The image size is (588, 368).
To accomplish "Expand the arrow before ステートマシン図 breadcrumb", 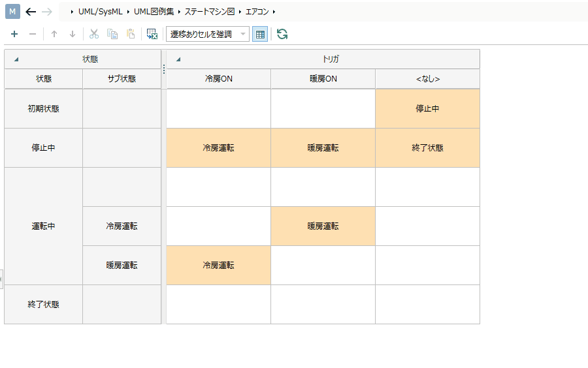I will click(x=179, y=12).
